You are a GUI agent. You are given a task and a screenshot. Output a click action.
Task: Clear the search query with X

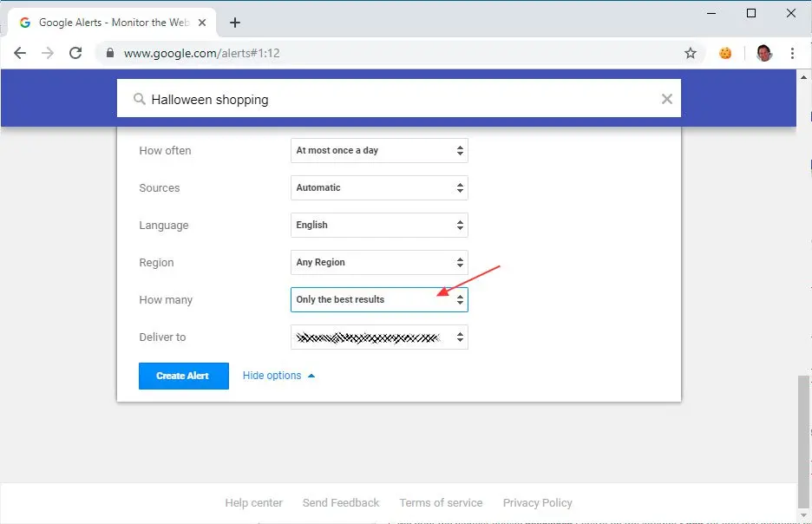pyautogui.click(x=666, y=99)
